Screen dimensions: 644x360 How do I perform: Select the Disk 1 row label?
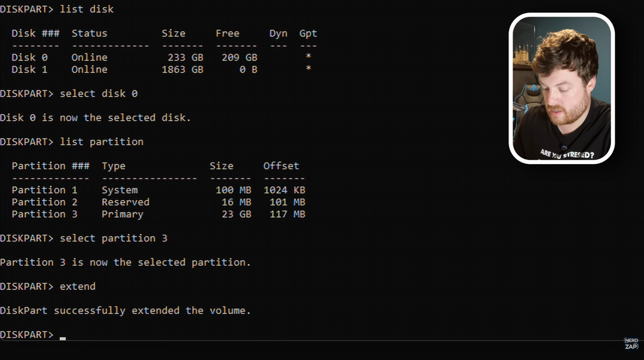coord(30,69)
